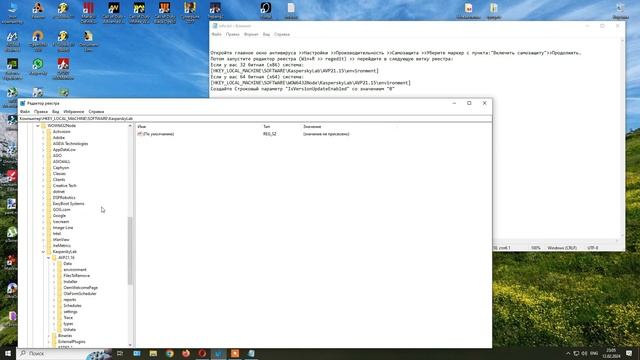Expand the Adobe key arrow
Image resolution: width=640 pixels, height=360 pixels.
point(43,138)
